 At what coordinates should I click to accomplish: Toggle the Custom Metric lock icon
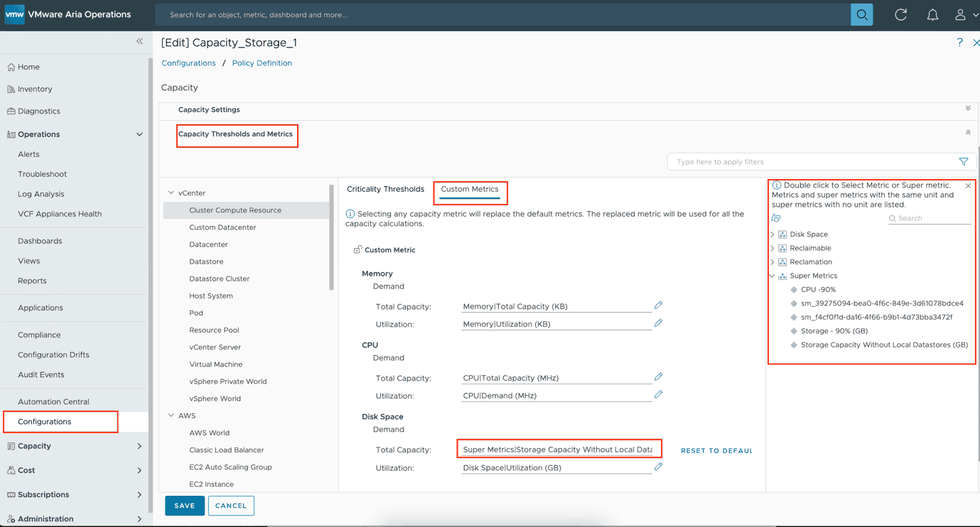pos(357,250)
